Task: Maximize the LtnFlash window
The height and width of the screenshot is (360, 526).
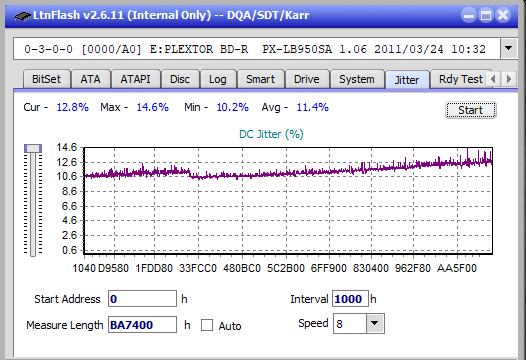Action: [486, 15]
